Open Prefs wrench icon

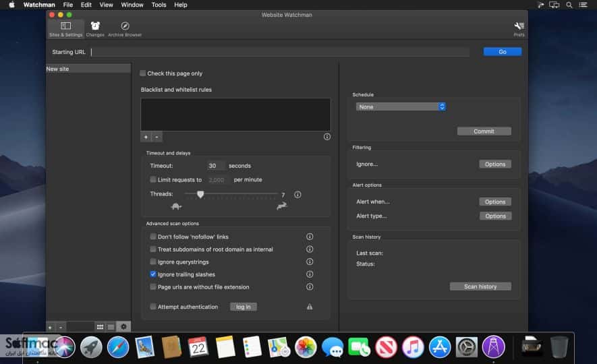coord(519,26)
